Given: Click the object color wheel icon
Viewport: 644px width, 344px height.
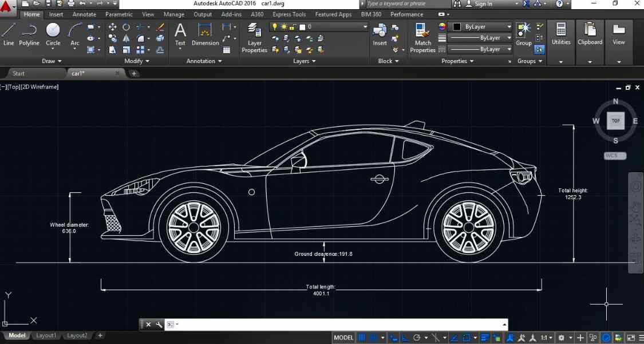Looking at the screenshot, I should [x=442, y=27].
